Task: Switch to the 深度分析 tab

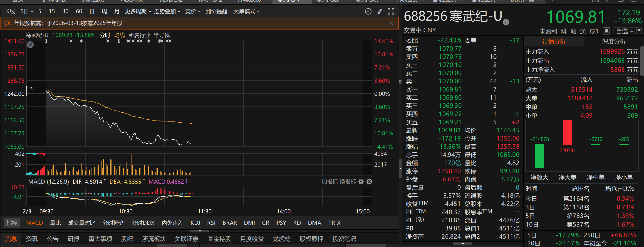Action: 614,42
